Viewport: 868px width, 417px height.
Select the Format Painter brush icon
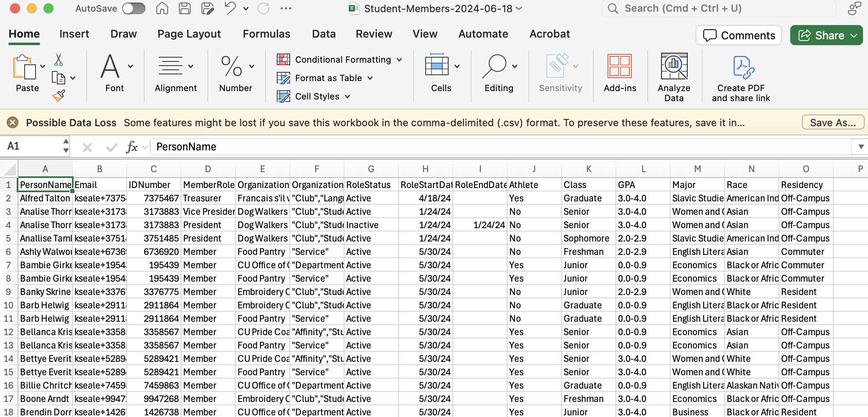59,96
